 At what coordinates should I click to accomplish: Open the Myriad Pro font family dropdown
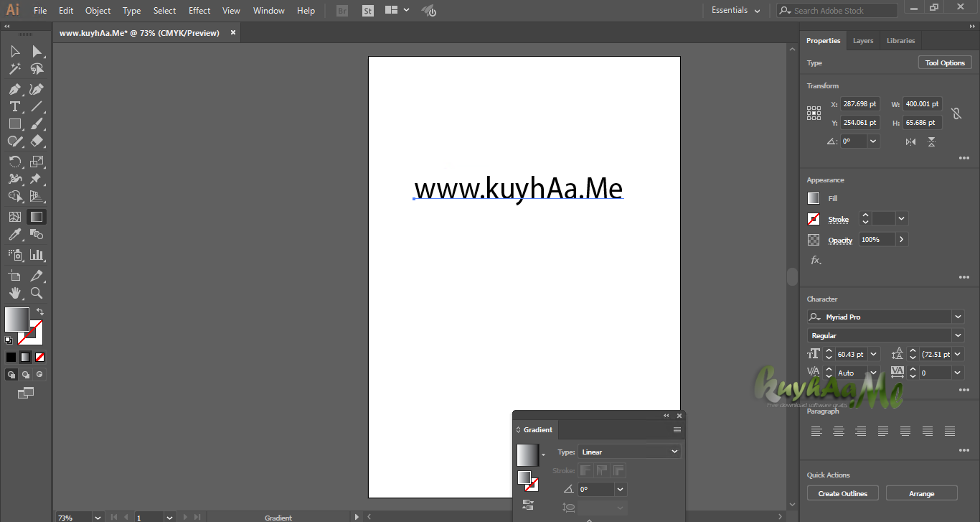(x=958, y=317)
